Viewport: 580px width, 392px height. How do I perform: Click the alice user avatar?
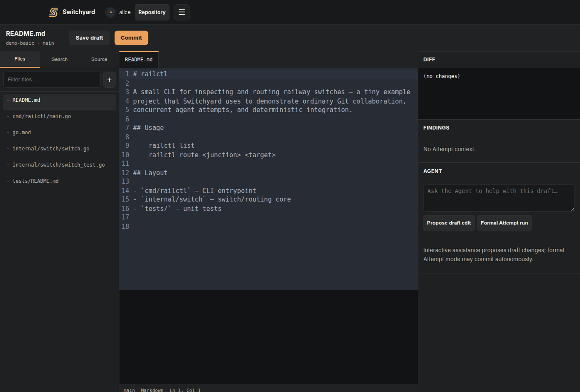110,12
